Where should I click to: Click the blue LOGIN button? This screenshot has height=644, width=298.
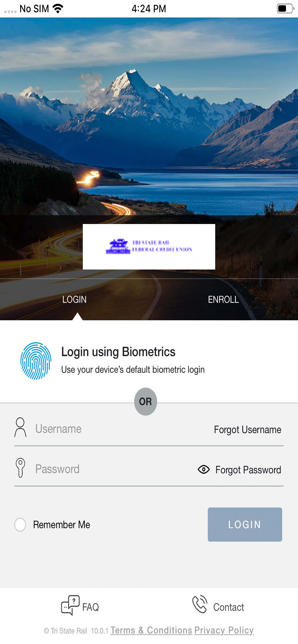tap(245, 524)
